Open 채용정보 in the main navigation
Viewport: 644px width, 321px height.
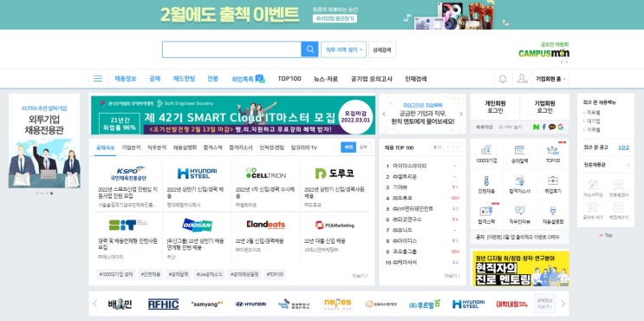tap(126, 78)
